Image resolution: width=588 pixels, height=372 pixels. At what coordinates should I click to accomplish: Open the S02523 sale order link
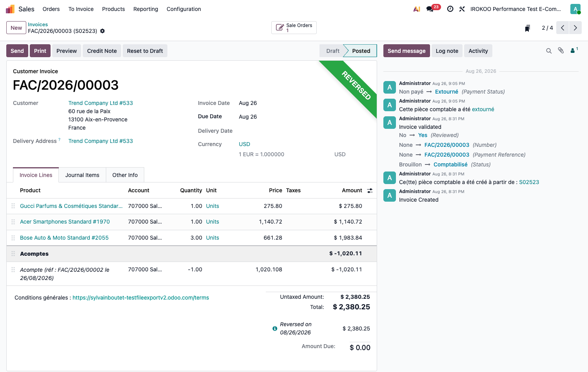click(529, 182)
